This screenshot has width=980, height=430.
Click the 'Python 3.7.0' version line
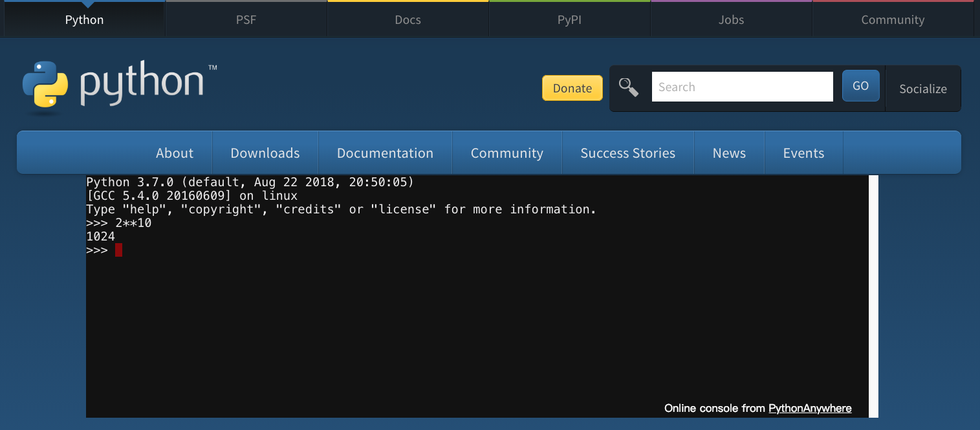click(250, 182)
